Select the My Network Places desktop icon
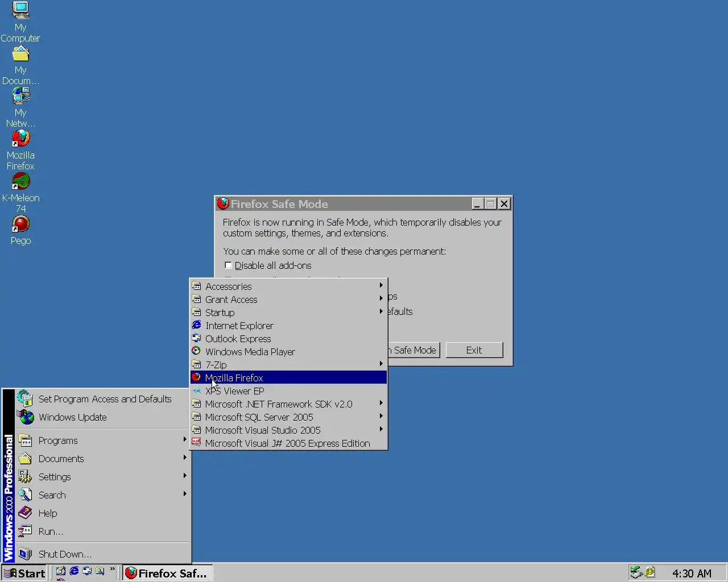Screen dimensions: 728x582 (x=20, y=107)
